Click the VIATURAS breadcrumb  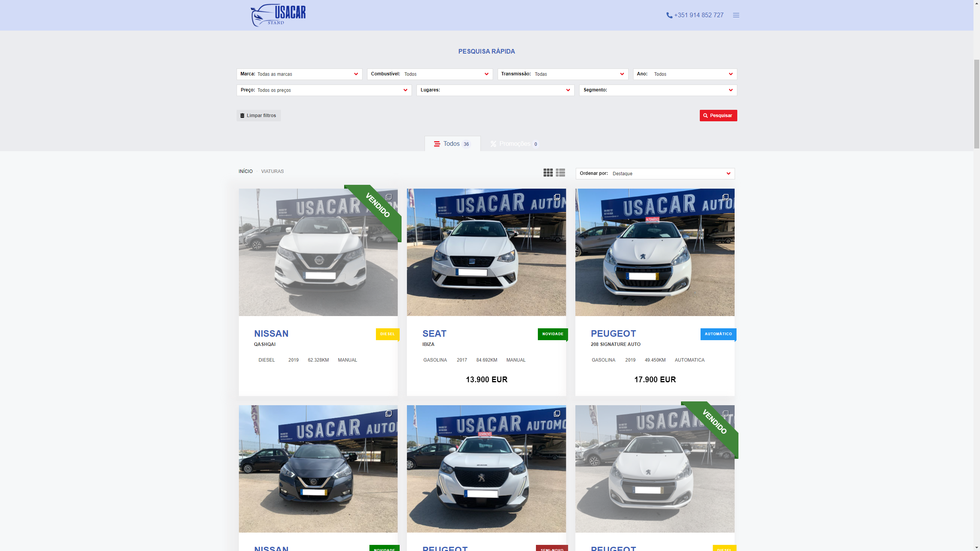[x=273, y=171]
